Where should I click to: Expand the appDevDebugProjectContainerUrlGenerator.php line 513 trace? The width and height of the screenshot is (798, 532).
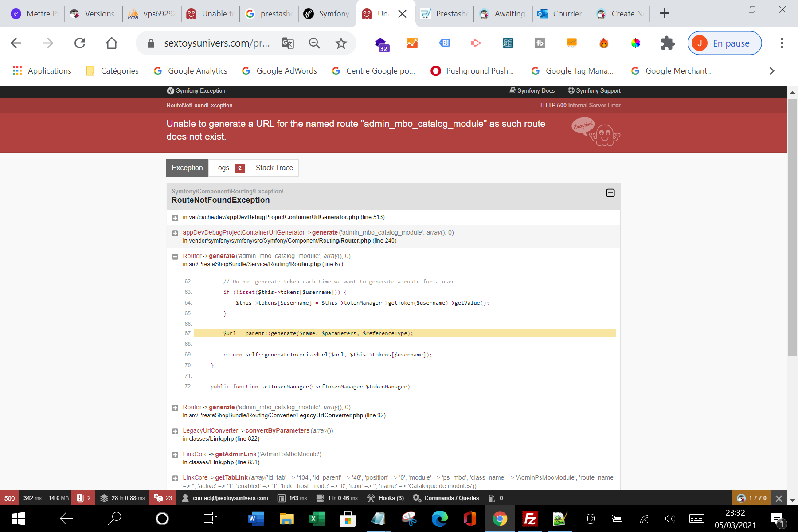coord(175,218)
